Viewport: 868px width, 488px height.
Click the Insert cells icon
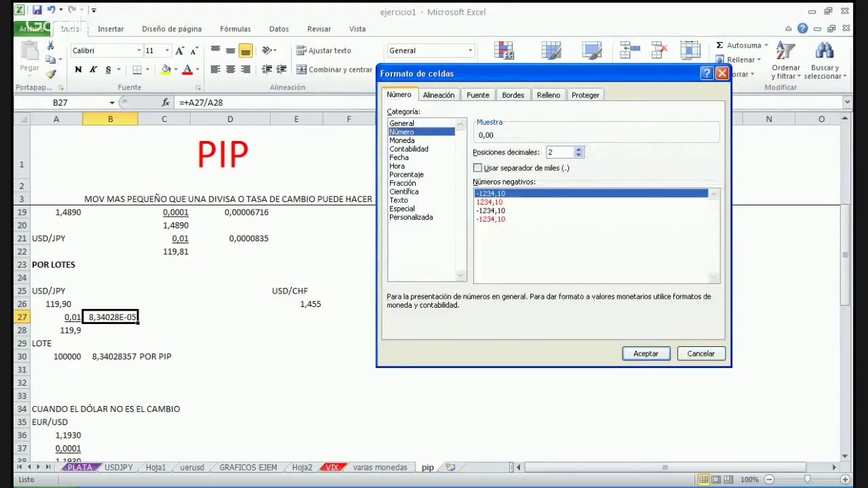(x=630, y=50)
